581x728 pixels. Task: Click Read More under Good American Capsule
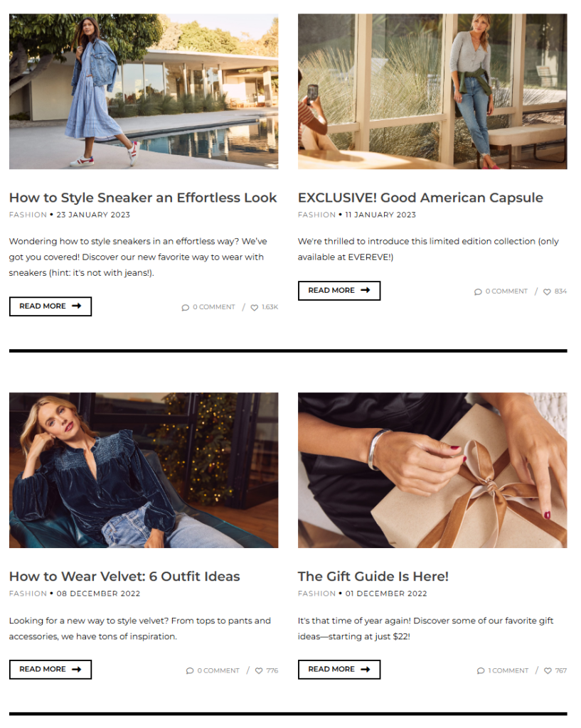click(339, 291)
